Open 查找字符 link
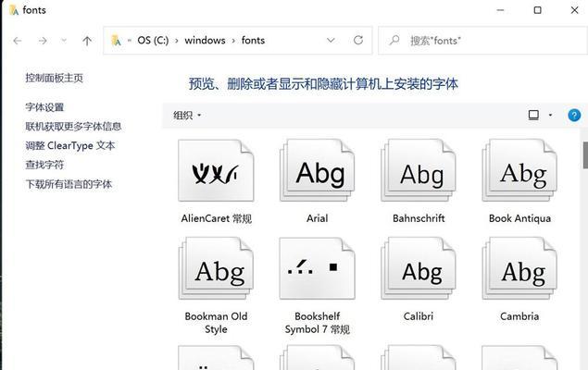The image size is (588, 370). (44, 165)
